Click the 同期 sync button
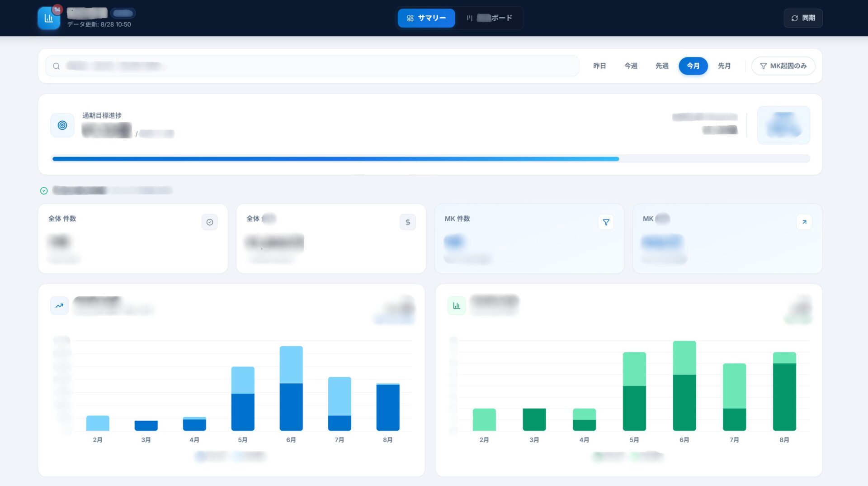 803,18
